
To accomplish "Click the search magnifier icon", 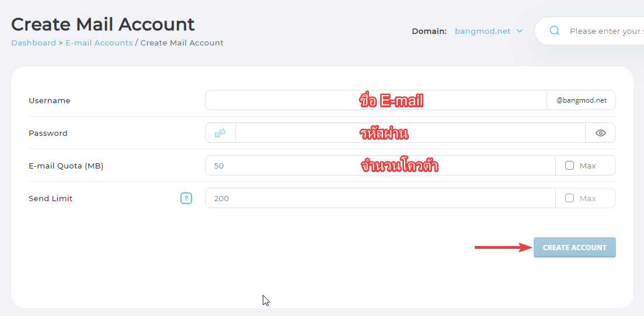I will coord(555,31).
